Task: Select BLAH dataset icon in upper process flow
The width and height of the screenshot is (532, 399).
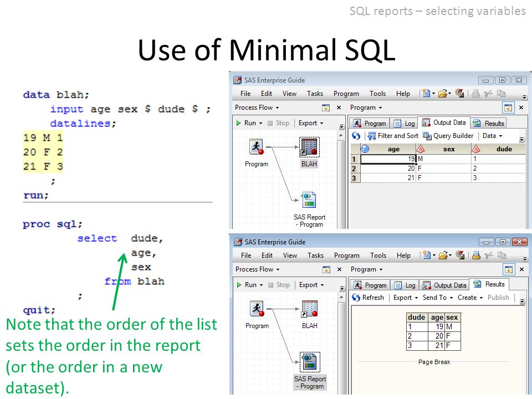Action: tap(309, 147)
